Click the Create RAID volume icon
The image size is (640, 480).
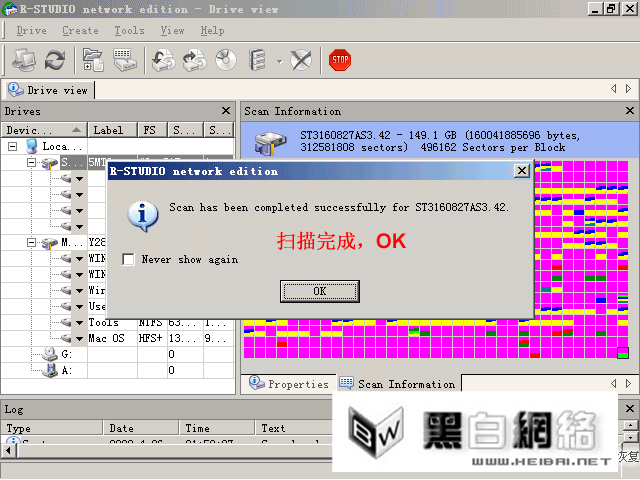click(257, 60)
